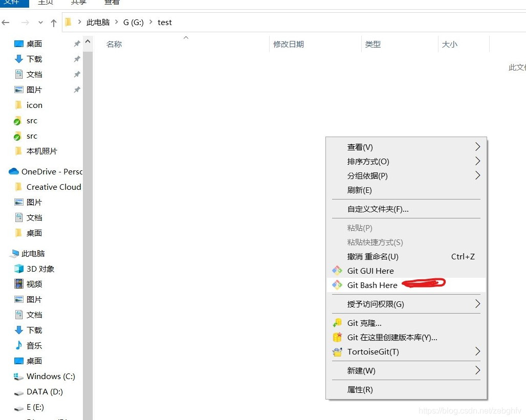This screenshot has height=420, width=526.
Task: Click the navigation pane scrollbar thumb
Action: [88, 235]
